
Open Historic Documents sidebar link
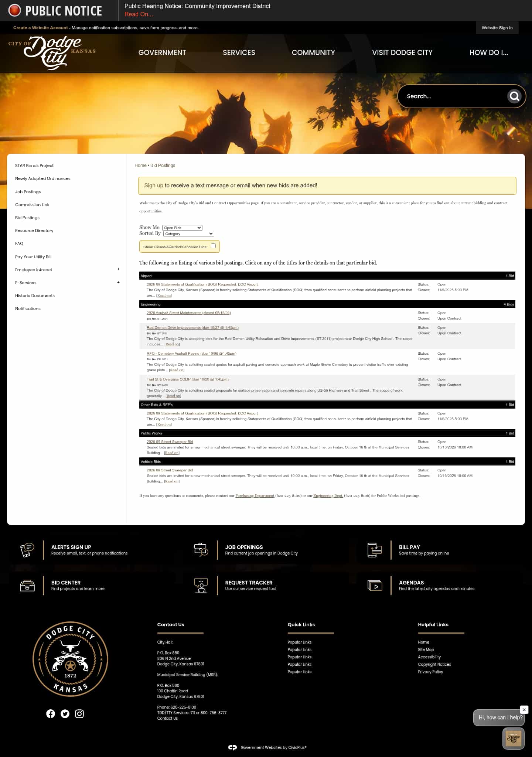pos(35,296)
